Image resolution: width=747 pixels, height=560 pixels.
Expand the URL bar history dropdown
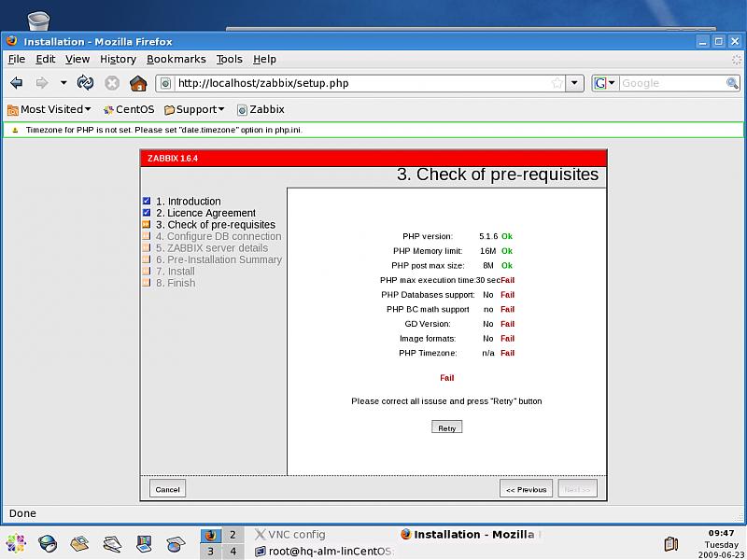574,83
